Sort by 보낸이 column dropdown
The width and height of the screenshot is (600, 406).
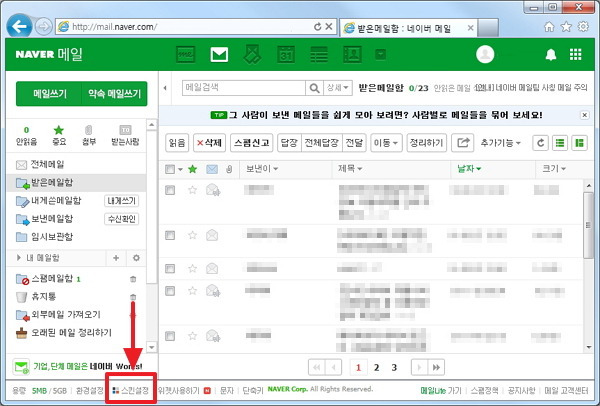coord(262,169)
